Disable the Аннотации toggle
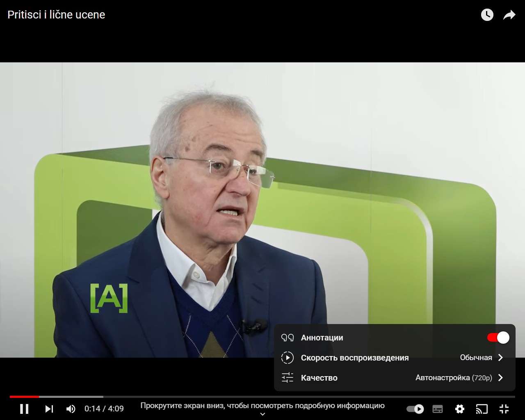This screenshot has width=525, height=420. click(498, 338)
